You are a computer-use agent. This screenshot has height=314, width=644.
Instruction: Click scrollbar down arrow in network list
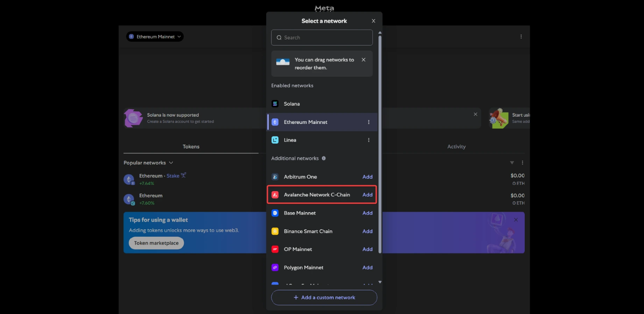(380, 282)
